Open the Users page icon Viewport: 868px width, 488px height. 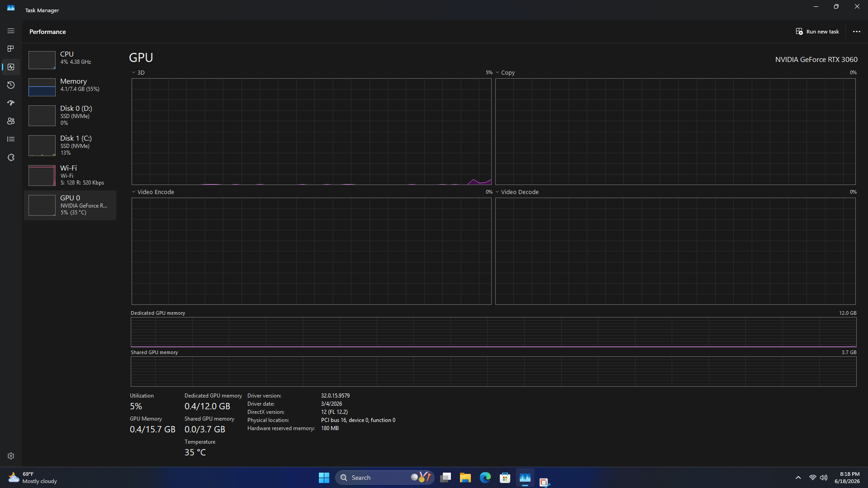coord(11,121)
